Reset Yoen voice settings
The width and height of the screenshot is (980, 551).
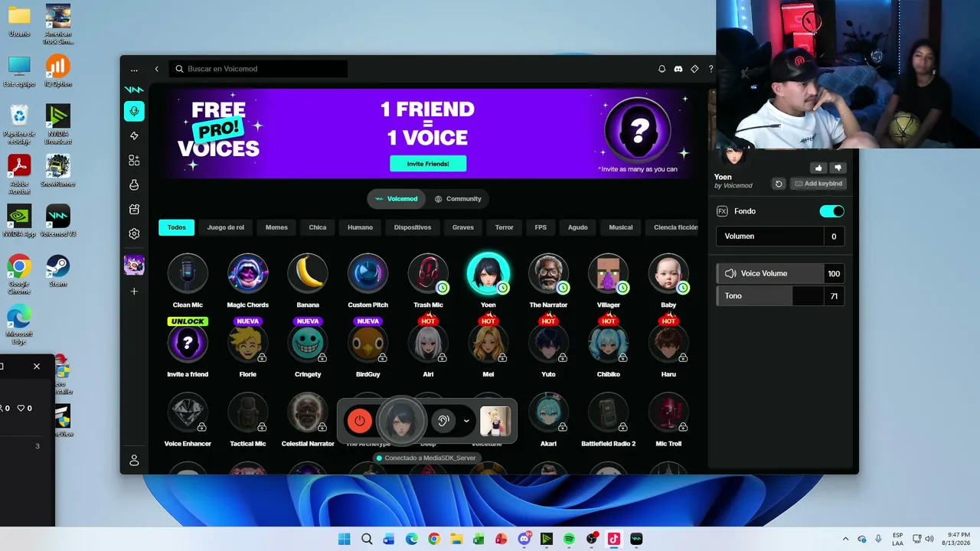pyautogui.click(x=779, y=184)
